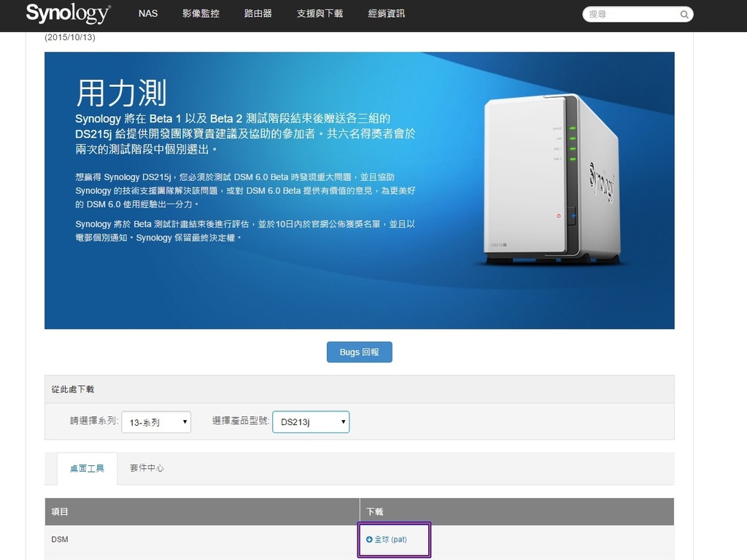Open the 路由器 menu
The height and width of the screenshot is (560, 747).
click(x=258, y=13)
